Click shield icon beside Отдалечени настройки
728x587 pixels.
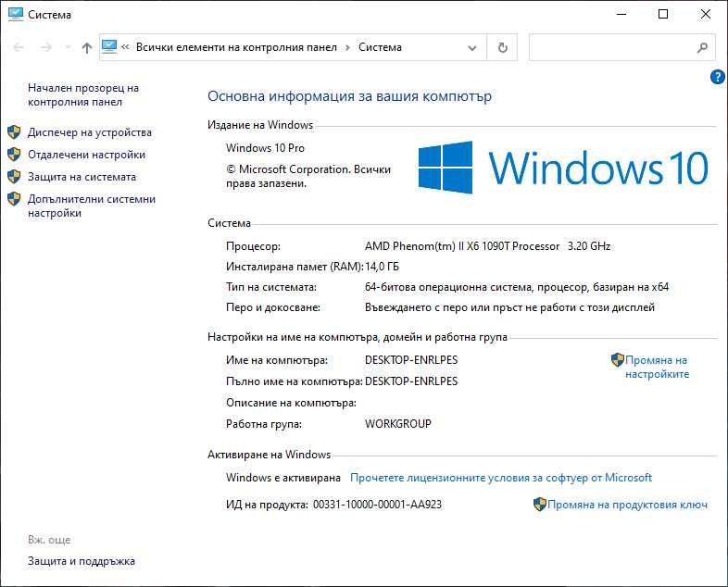point(14,155)
